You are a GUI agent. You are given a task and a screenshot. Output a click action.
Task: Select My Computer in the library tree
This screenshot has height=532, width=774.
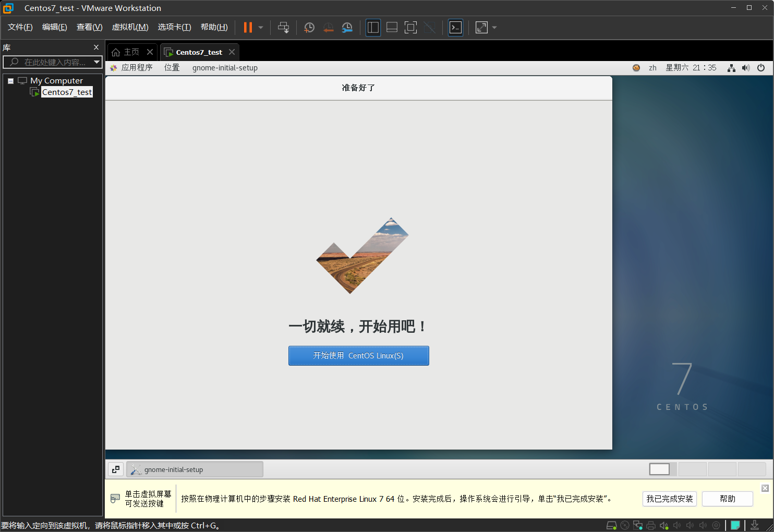point(56,81)
